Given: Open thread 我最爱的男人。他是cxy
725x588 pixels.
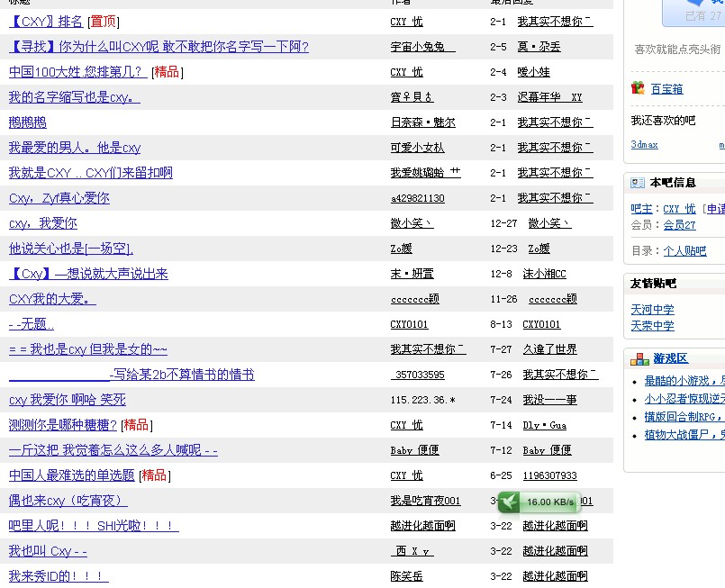Looking at the screenshot, I should [75, 148].
